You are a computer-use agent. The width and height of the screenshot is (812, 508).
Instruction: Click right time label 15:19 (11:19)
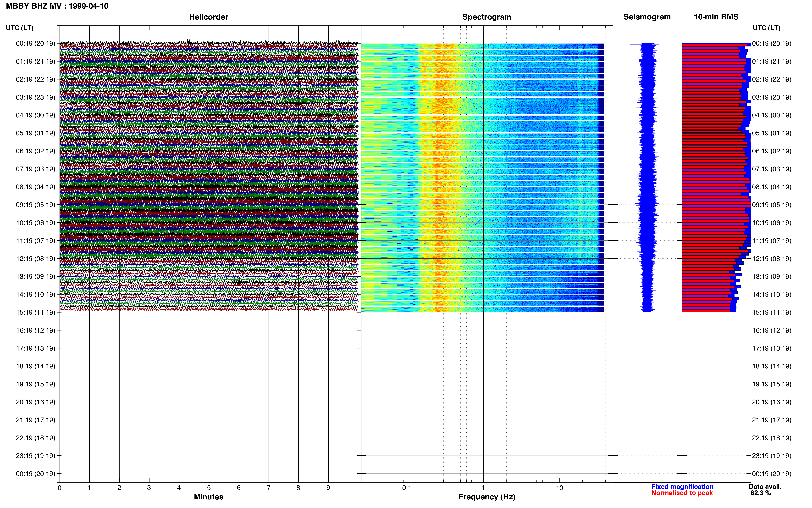coord(772,313)
